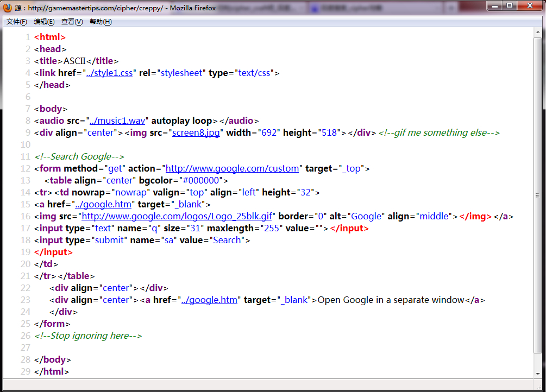Click the "518" height value

[329, 132]
